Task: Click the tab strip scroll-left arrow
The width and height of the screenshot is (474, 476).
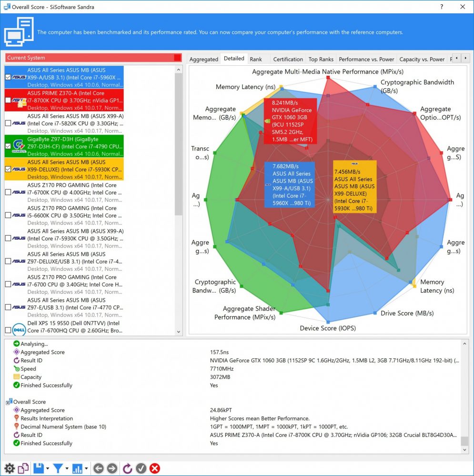Action: (456, 58)
